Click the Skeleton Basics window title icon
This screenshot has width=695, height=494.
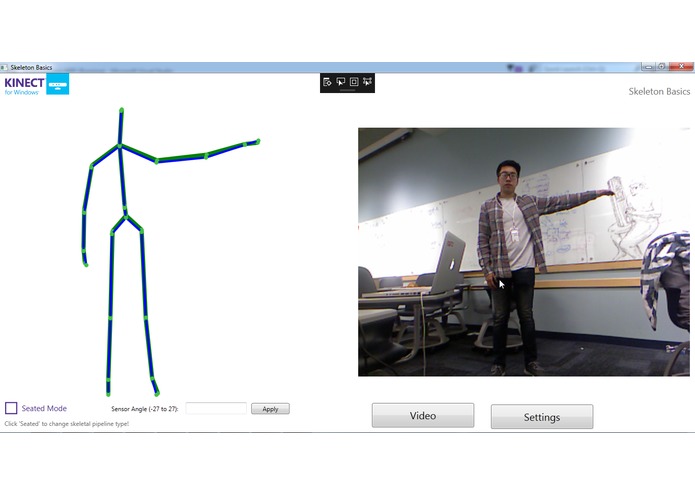tap(4, 67)
